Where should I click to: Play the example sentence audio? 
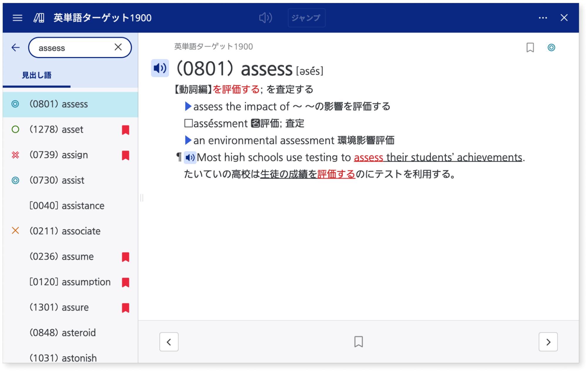[x=190, y=157]
